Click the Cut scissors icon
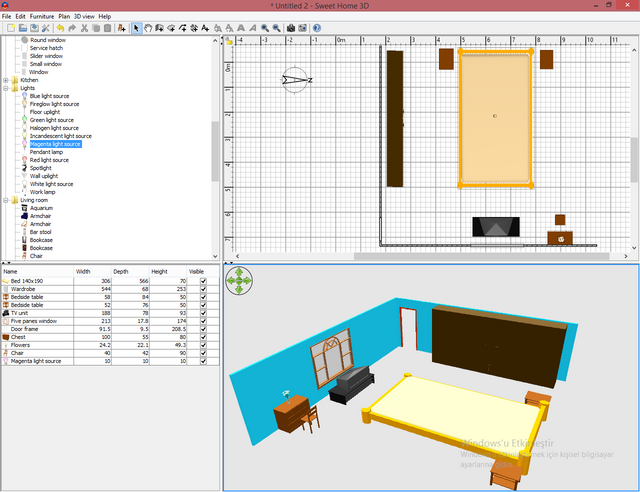Viewport: 640px width, 492px height. coord(84,29)
